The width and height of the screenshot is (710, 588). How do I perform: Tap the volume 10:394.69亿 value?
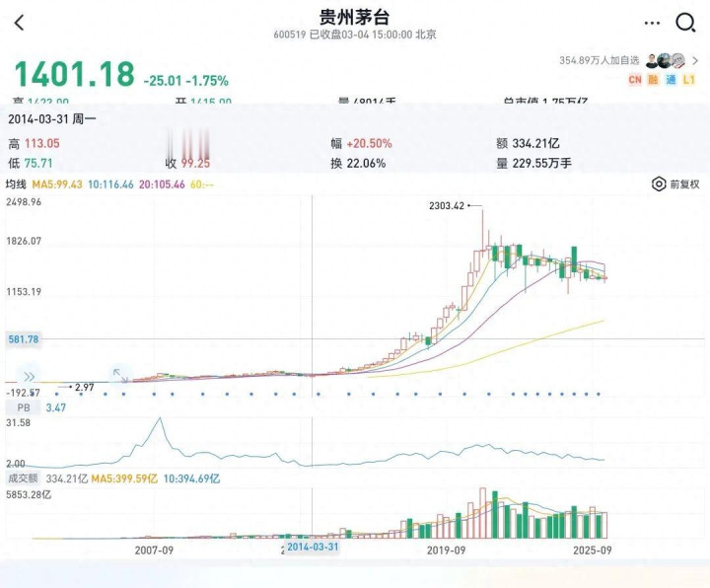(x=191, y=478)
